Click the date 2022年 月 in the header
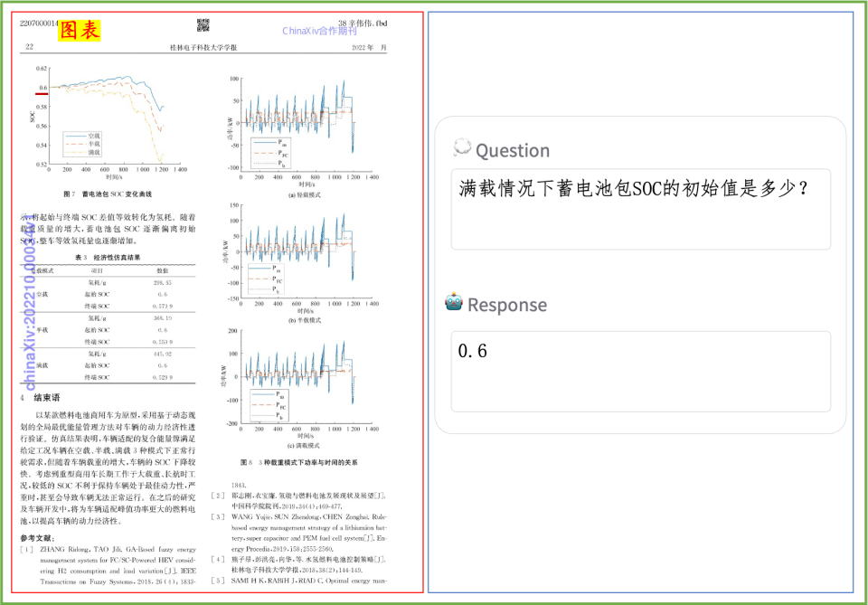868x605 pixels. coord(369,48)
